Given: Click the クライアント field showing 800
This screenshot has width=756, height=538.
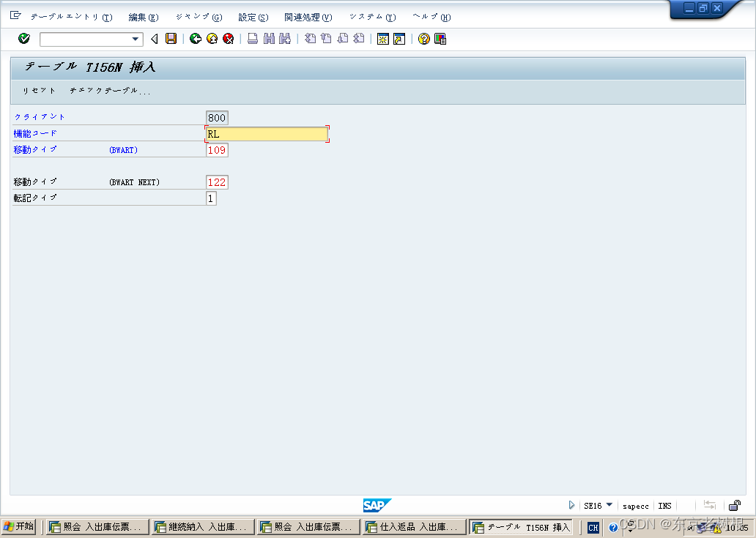Looking at the screenshot, I should pos(217,118).
